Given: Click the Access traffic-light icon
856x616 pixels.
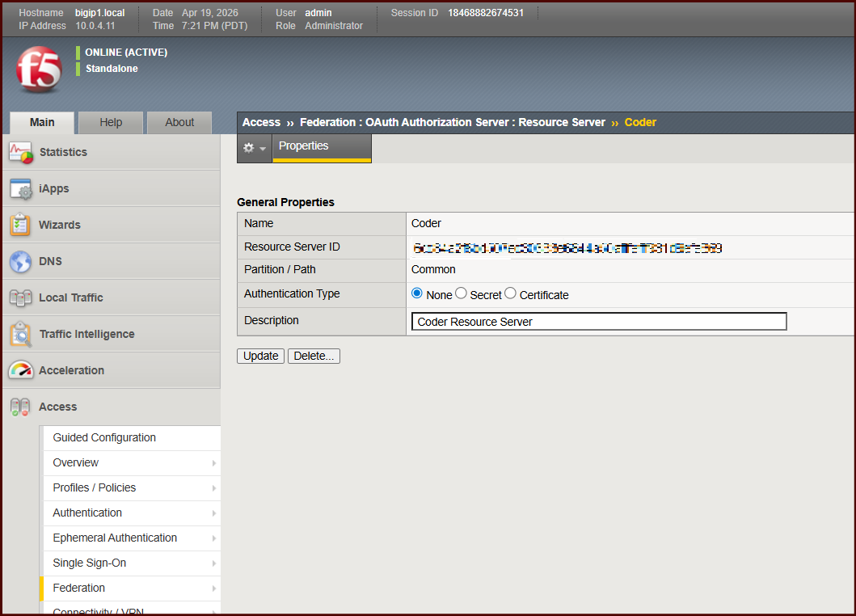Looking at the screenshot, I should (20, 407).
